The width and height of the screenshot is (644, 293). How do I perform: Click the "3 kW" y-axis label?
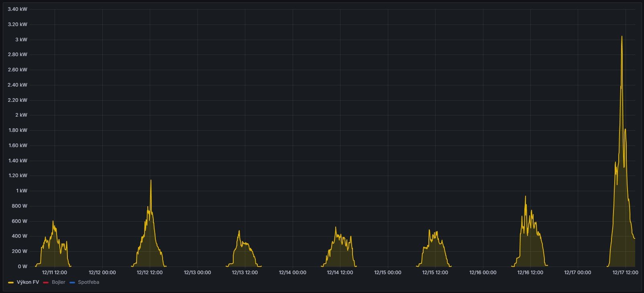pos(21,40)
